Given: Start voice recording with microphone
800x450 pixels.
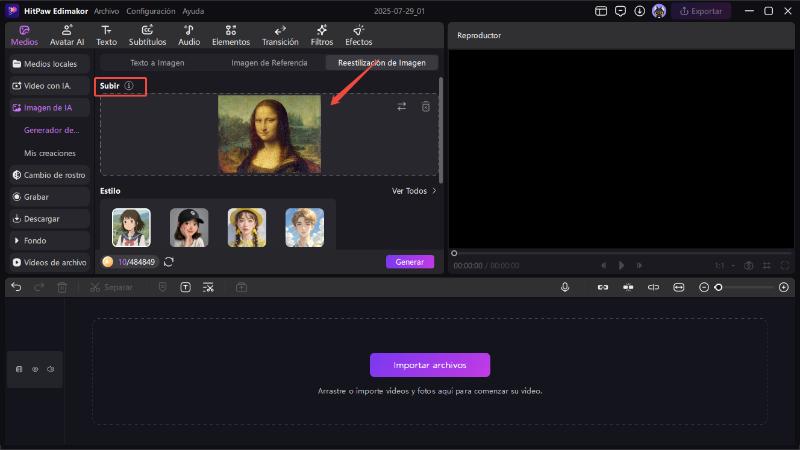Looking at the screenshot, I should tap(565, 287).
